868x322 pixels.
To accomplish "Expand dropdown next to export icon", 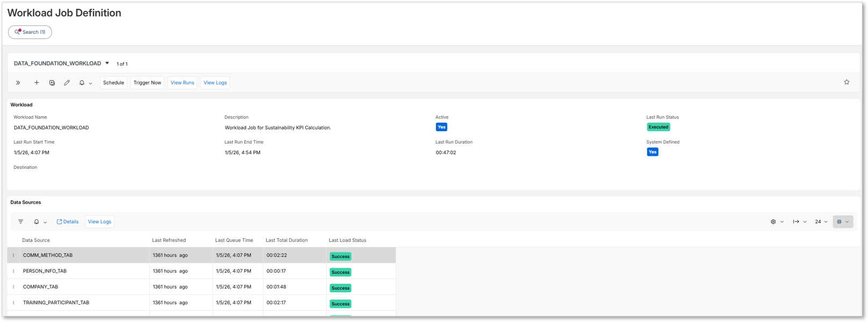I will [805, 222].
